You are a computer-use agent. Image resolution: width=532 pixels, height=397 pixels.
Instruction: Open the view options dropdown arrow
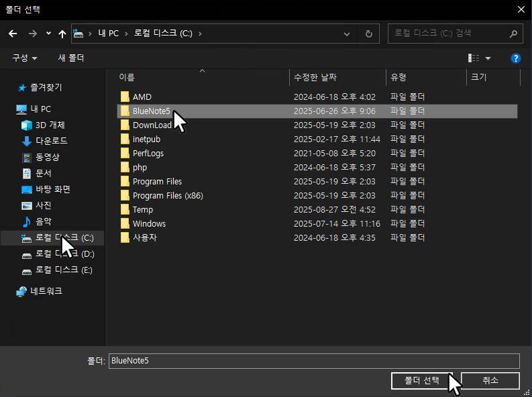click(488, 58)
